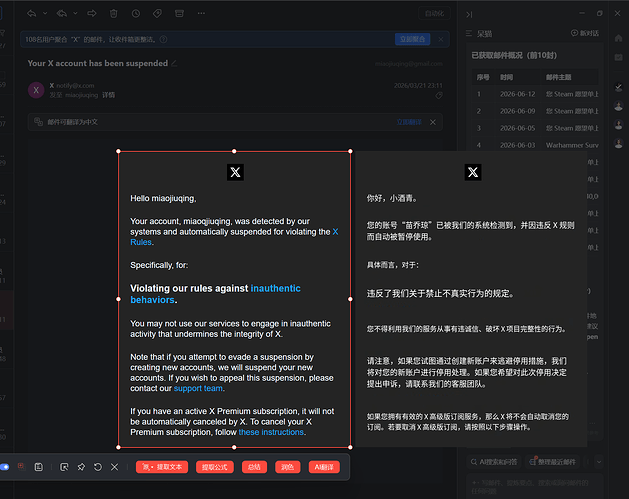
Task: Click the calendar-check icon in right sidebar
Action: tap(618, 57)
